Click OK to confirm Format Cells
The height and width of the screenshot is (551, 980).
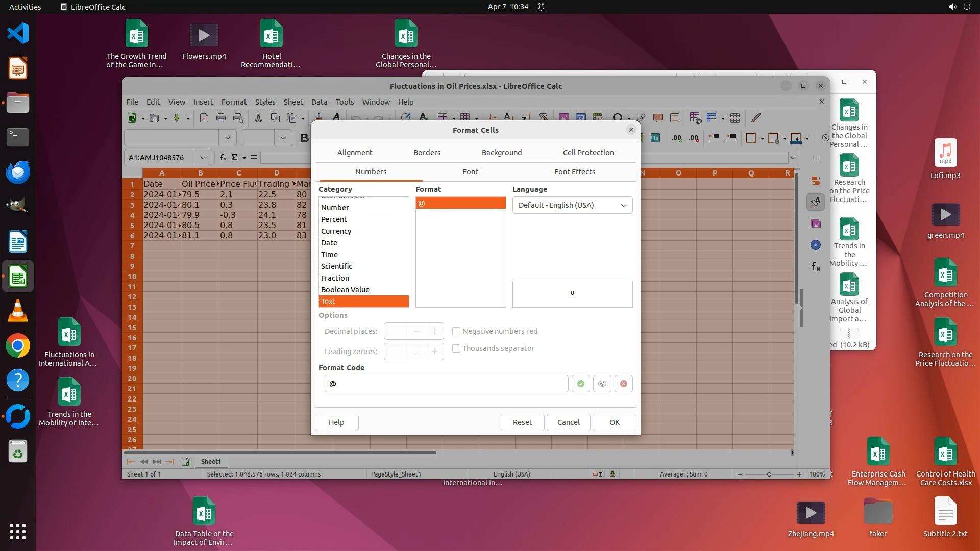614,422
